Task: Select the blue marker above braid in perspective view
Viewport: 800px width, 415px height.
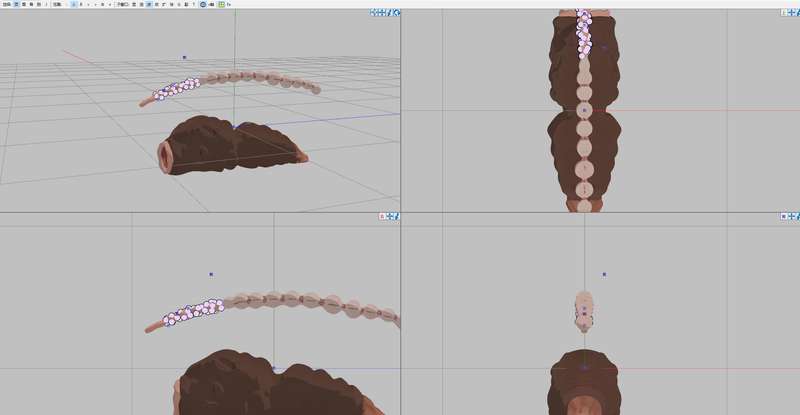Action: 185,57
